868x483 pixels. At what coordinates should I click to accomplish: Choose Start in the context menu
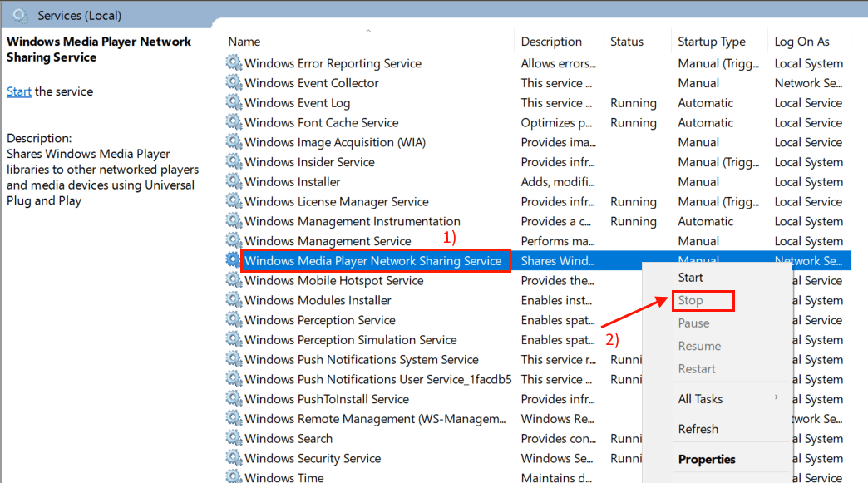pyautogui.click(x=690, y=278)
